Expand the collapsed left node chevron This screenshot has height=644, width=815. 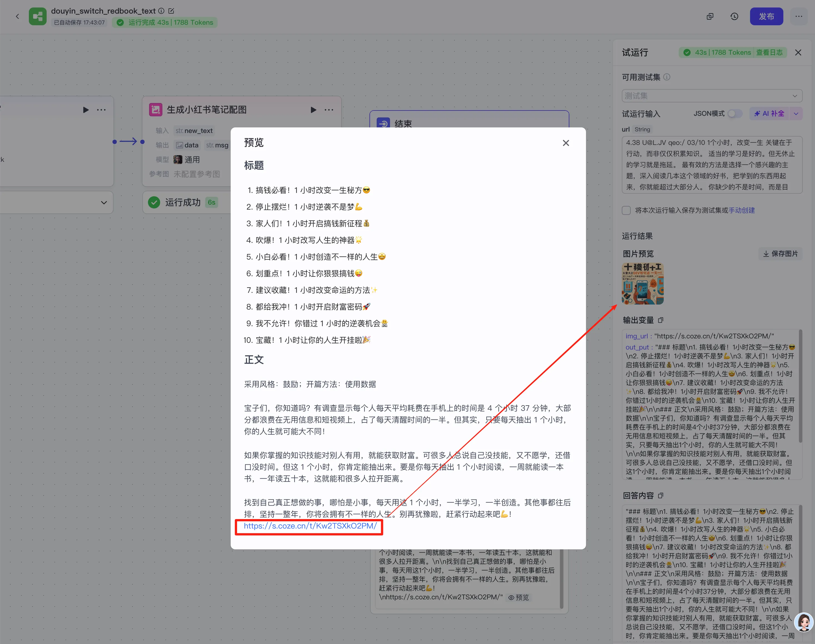[104, 202]
